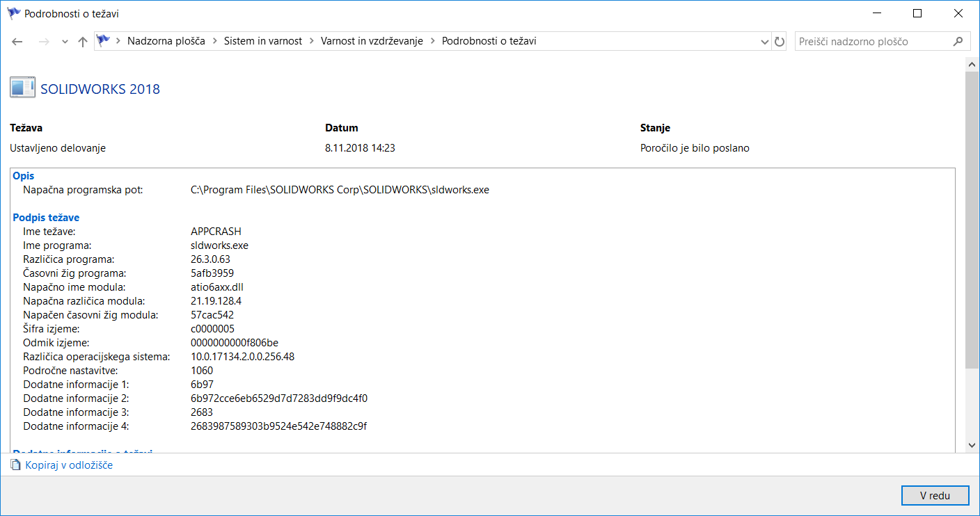Navigate to the Varnost in vzdrževanje breadcrumb
The image size is (980, 516).
(x=372, y=41)
